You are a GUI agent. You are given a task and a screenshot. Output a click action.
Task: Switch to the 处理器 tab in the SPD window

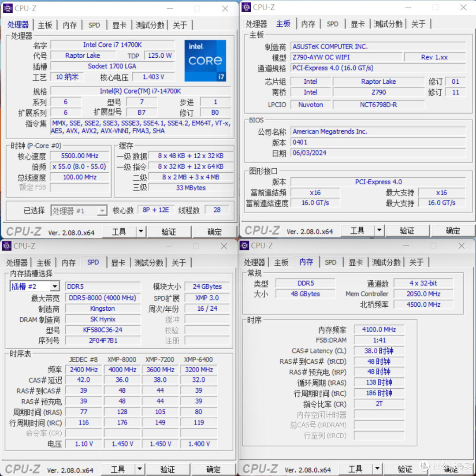17,263
